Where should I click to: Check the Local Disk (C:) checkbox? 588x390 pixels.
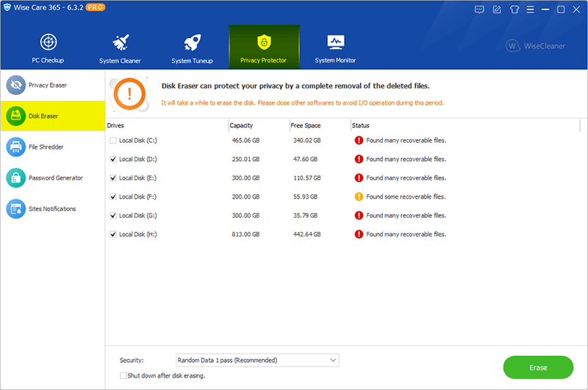click(x=113, y=141)
